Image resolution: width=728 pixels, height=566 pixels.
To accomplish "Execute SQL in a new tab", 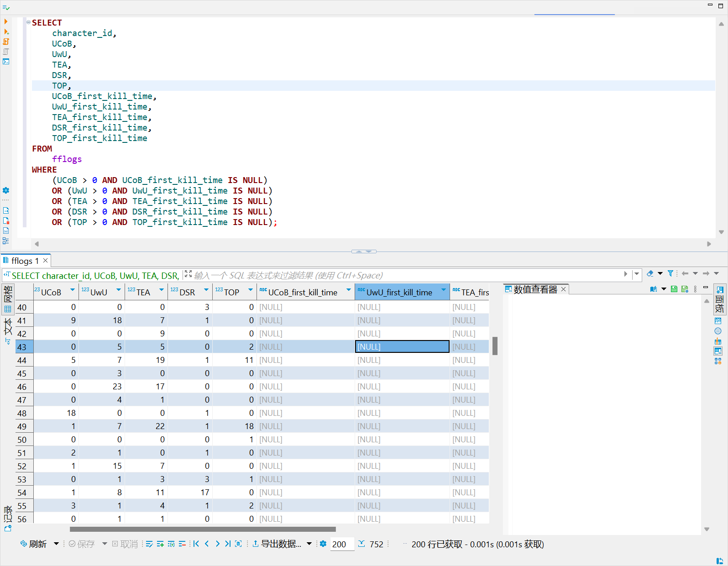I will (x=6, y=31).
